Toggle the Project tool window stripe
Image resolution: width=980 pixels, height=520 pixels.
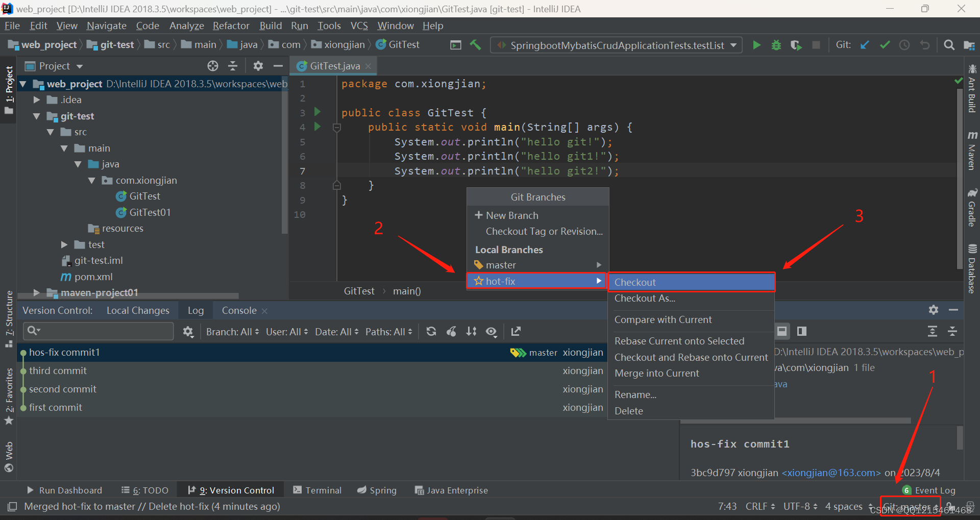point(9,90)
